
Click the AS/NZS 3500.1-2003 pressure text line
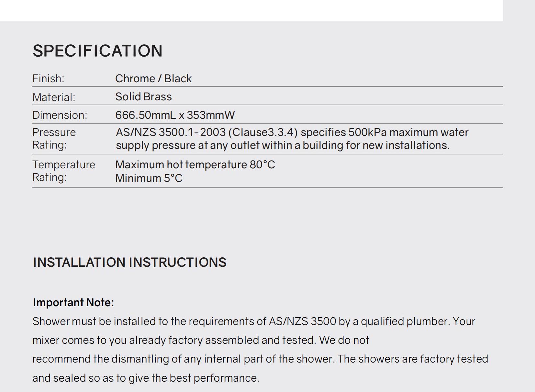pyautogui.click(x=292, y=132)
